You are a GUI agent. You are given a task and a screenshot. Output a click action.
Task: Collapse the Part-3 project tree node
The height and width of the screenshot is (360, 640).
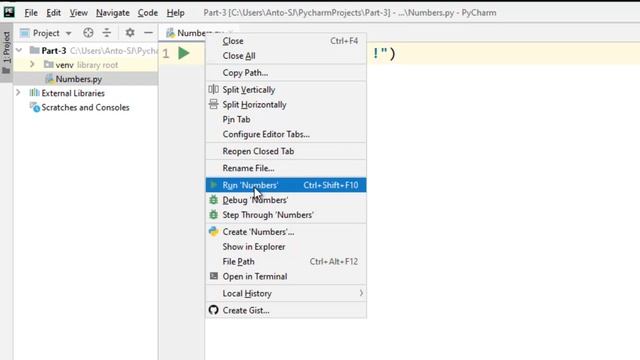coord(19,50)
